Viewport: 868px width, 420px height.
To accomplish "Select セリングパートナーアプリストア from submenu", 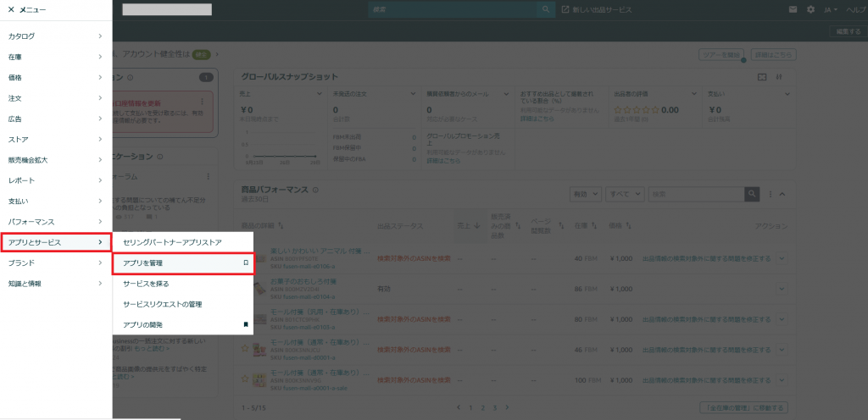I will coord(172,242).
